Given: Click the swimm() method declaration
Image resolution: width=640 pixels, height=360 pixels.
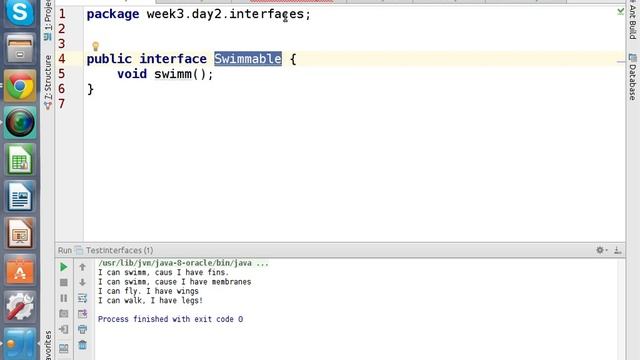Looking at the screenshot, I should click(184, 74).
